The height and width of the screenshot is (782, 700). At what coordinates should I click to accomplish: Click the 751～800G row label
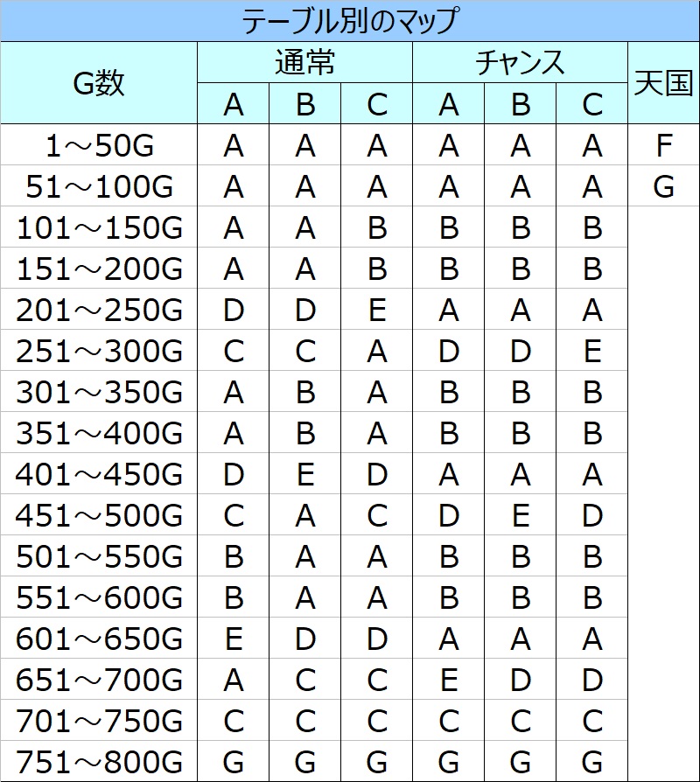[99, 763]
